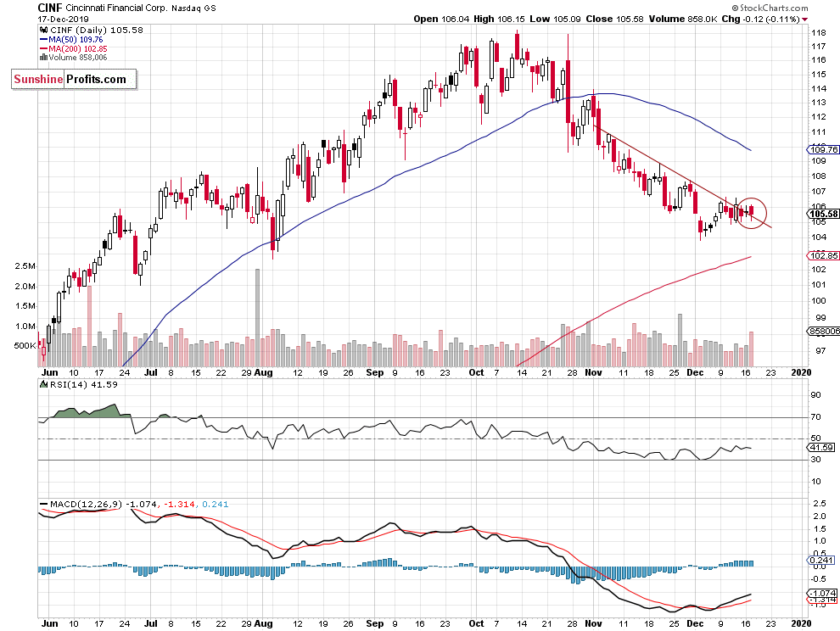Click the 102.85 price tag on right axis
Image resolution: width=840 pixels, height=631 pixels.
823,256
